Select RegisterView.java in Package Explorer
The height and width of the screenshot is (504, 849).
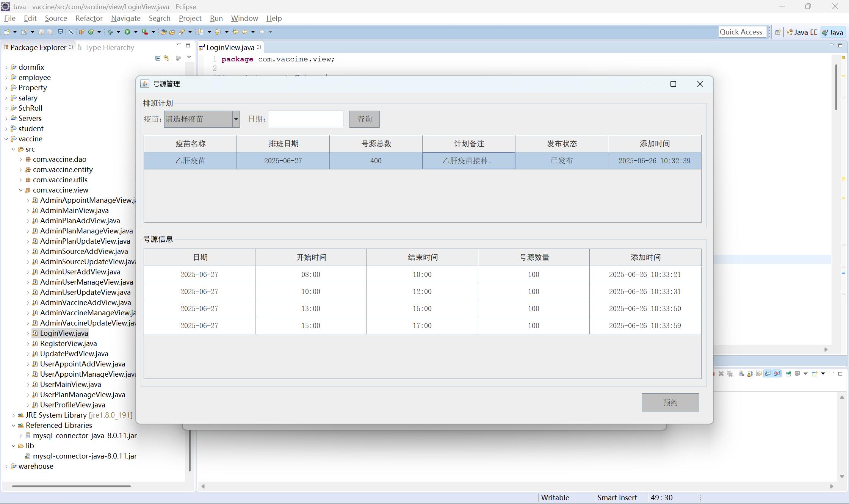[x=68, y=343]
